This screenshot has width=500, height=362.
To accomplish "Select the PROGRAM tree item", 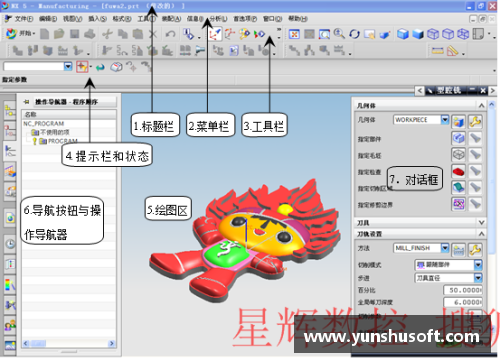I will (x=63, y=141).
